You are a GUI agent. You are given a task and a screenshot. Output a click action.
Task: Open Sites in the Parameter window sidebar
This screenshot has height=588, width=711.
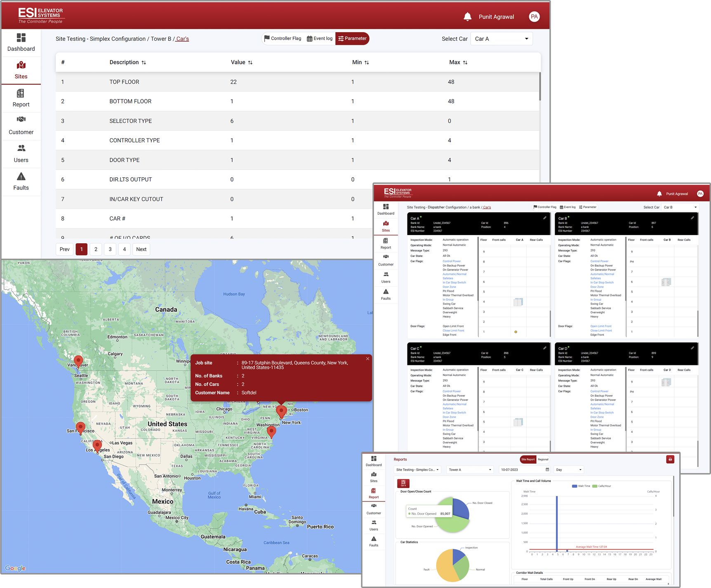pos(21,71)
